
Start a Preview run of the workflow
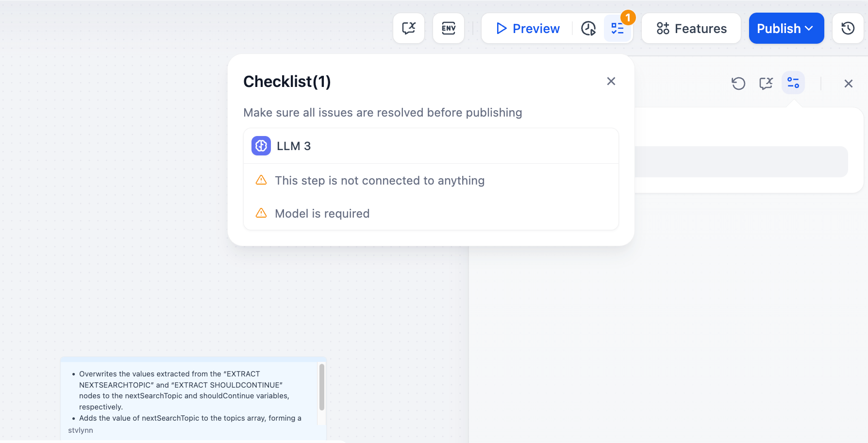[x=528, y=29]
